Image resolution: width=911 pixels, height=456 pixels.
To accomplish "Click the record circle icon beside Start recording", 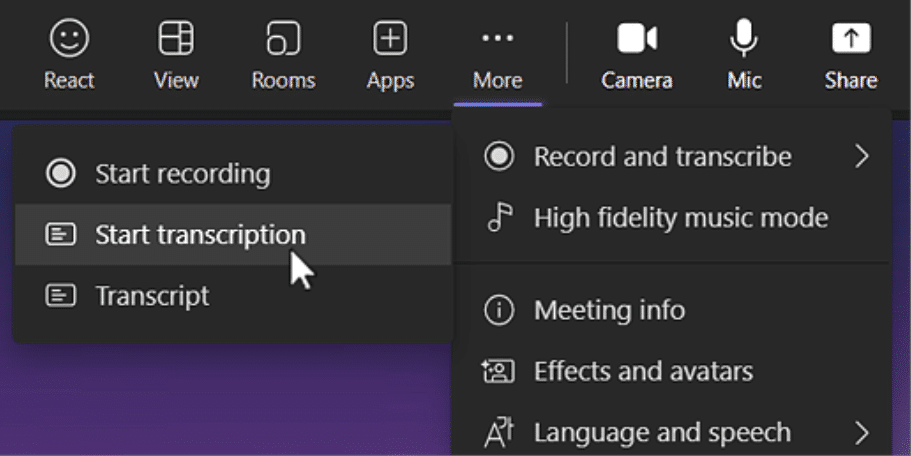I will click(x=61, y=174).
